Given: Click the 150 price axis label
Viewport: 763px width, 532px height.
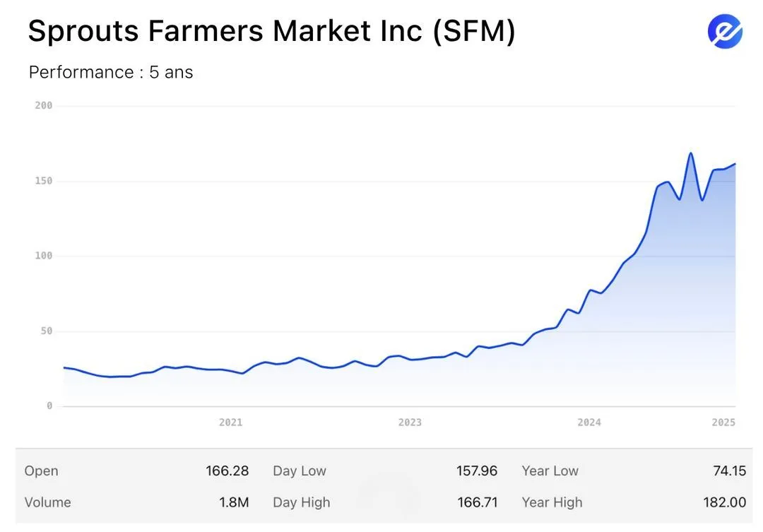Looking at the screenshot, I should point(44,181).
